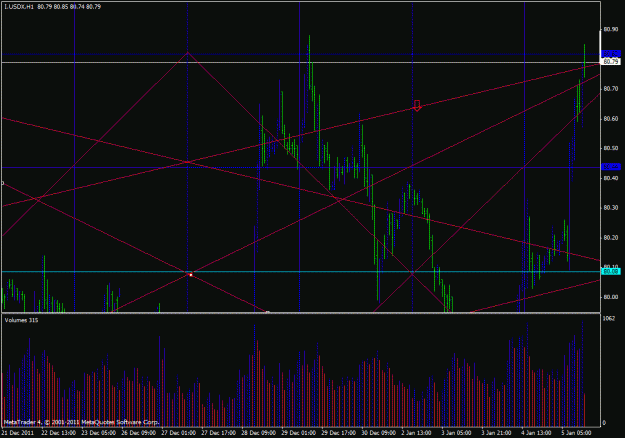
Task: Click the 21 Dec 2011 date label
Action: [x=18, y=433]
